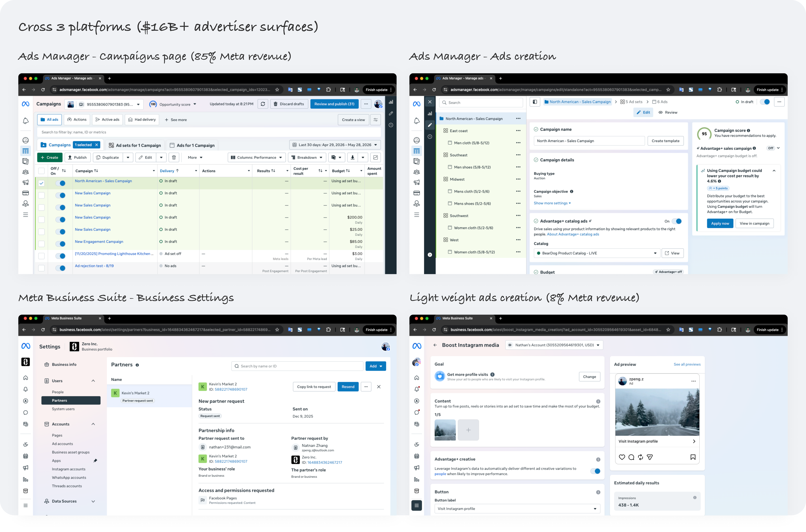Open the BearDog Product Catalog dropdown
Image resolution: width=806 pixels, height=532 pixels.
(x=597, y=253)
